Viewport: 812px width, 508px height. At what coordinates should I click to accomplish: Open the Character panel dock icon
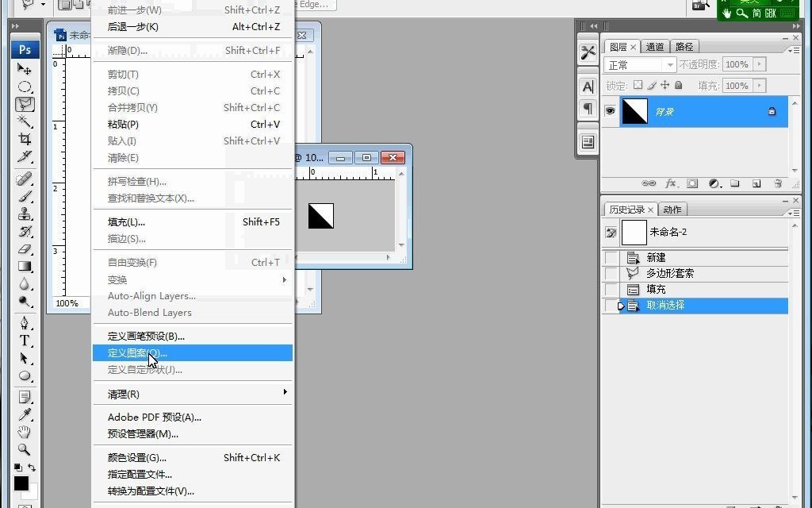point(588,87)
